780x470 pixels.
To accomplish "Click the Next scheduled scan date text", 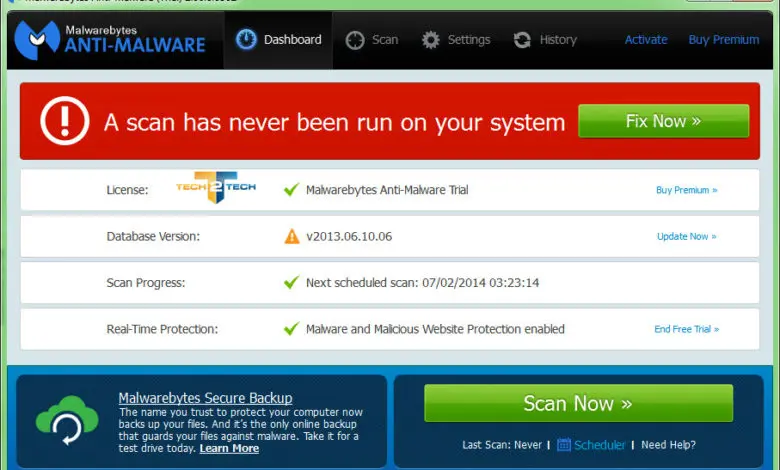I will [422, 282].
